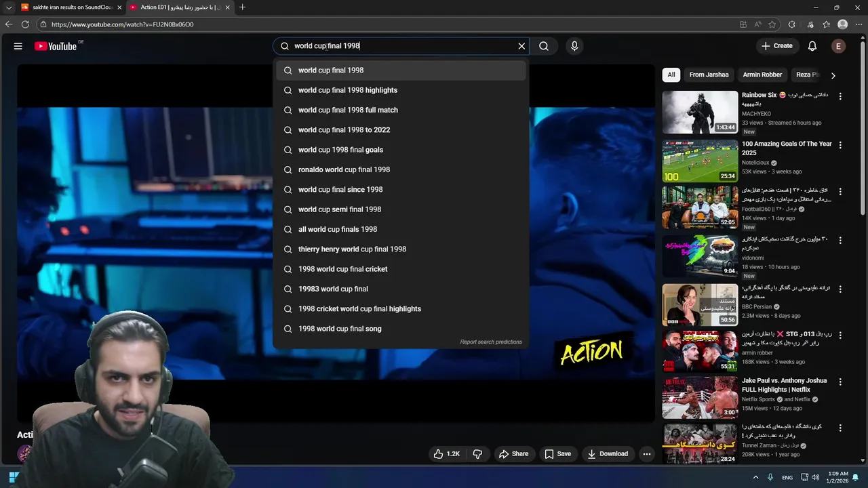Open the Windows Start button
This screenshot has width=868, height=488.
coord(13,477)
